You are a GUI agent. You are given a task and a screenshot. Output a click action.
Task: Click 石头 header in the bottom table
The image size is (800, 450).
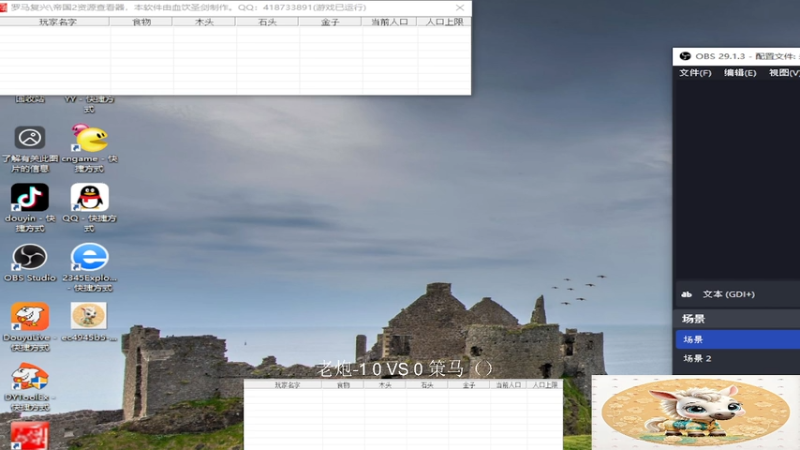click(x=427, y=385)
